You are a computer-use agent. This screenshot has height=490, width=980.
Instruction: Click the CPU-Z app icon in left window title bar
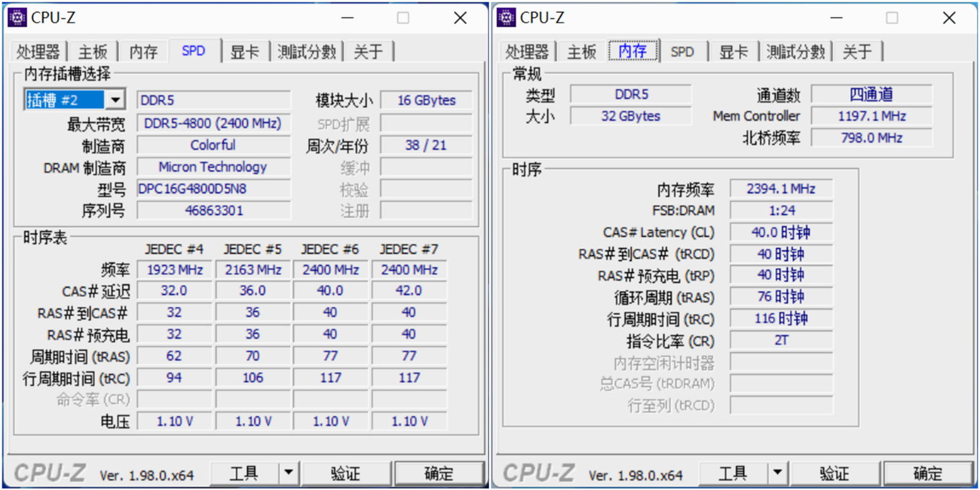[x=17, y=18]
